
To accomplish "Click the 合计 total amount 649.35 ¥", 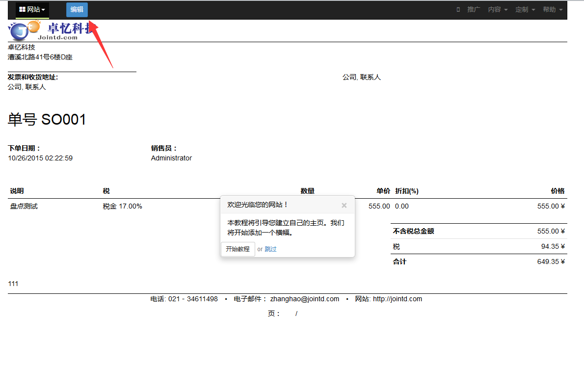I will [551, 262].
